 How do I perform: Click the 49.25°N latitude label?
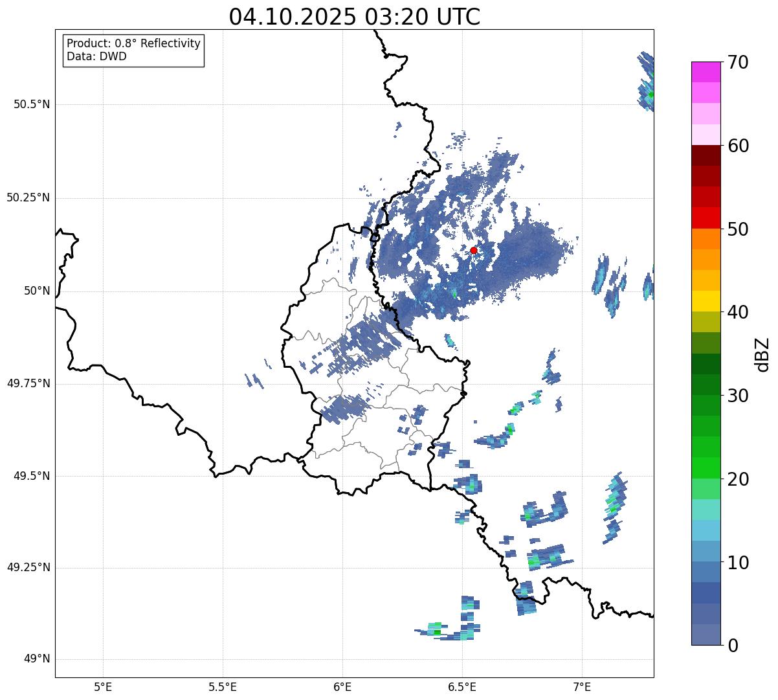[28, 567]
